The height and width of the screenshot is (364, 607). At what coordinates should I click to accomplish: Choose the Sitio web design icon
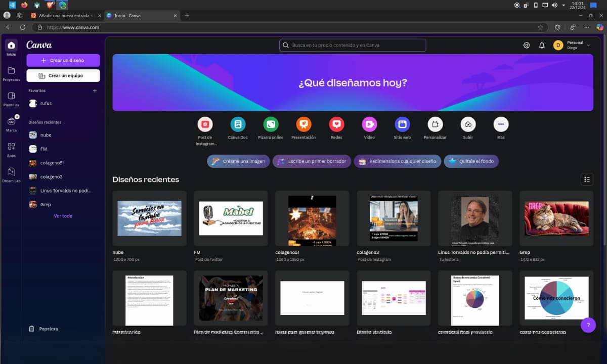click(x=402, y=124)
